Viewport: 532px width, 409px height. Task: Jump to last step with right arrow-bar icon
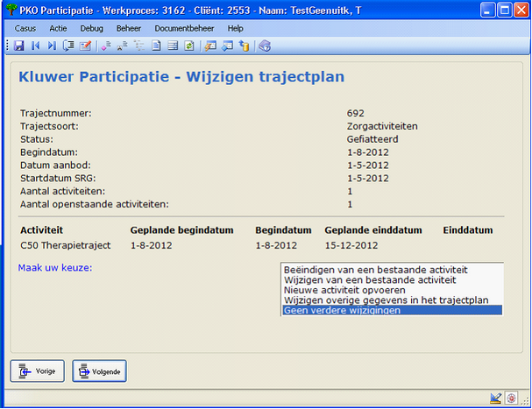(x=52, y=46)
